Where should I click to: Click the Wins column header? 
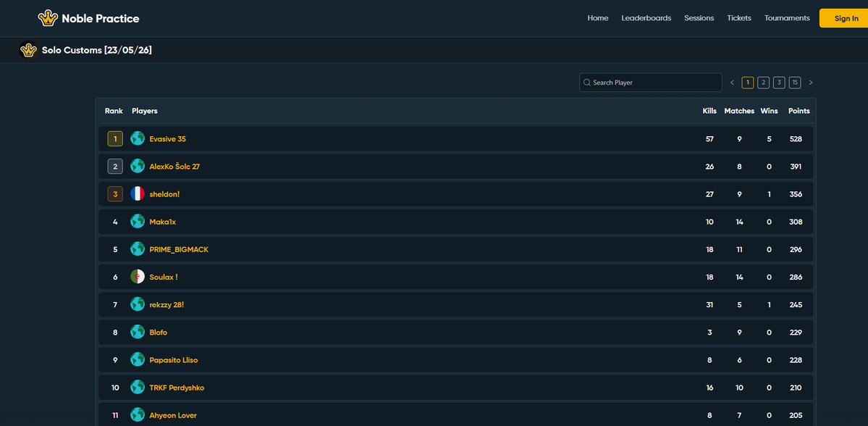pyautogui.click(x=769, y=111)
